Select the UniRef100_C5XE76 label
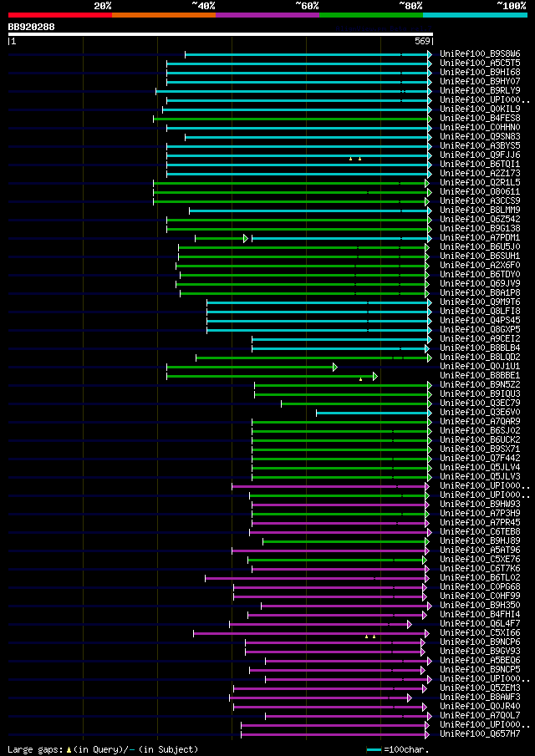 [x=480, y=559]
